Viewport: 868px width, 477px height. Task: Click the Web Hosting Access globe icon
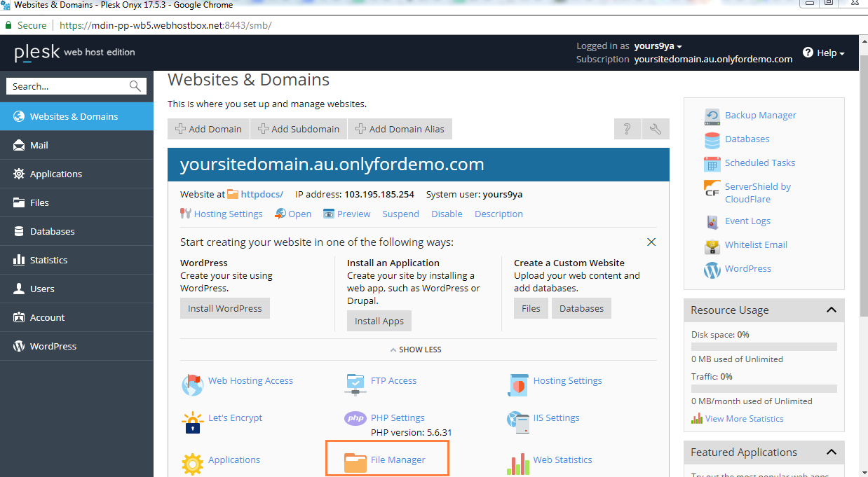[192, 383]
